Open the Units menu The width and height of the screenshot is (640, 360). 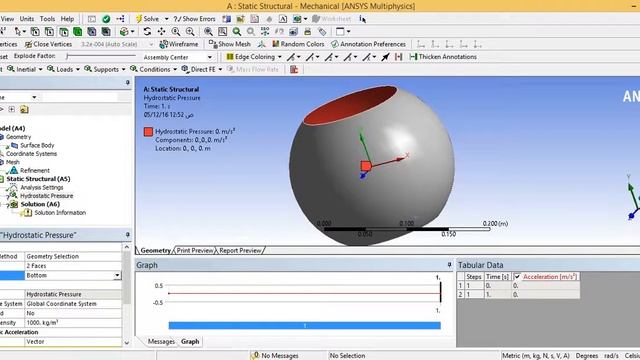[x=27, y=19]
